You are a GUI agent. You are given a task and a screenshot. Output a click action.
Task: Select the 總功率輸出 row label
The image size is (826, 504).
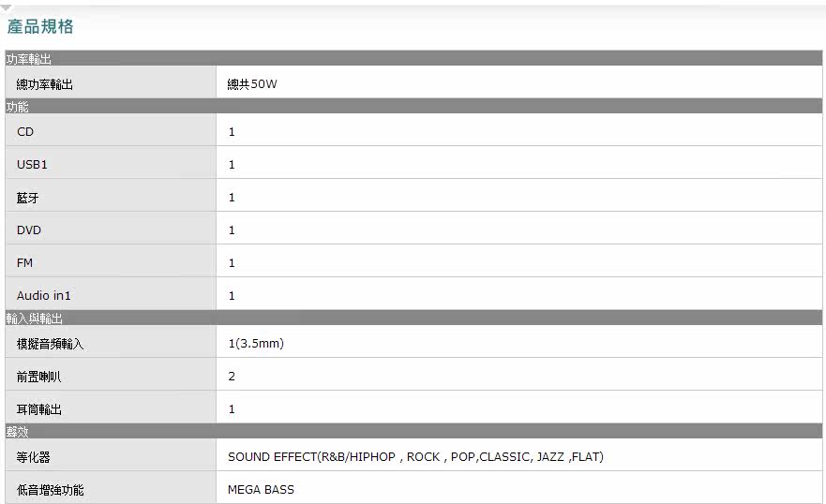pos(45,84)
